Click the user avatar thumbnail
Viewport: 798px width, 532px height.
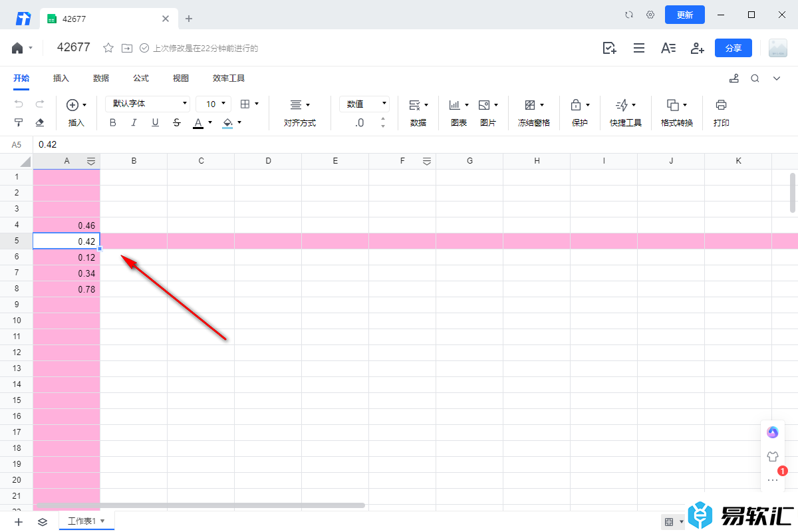tap(777, 48)
